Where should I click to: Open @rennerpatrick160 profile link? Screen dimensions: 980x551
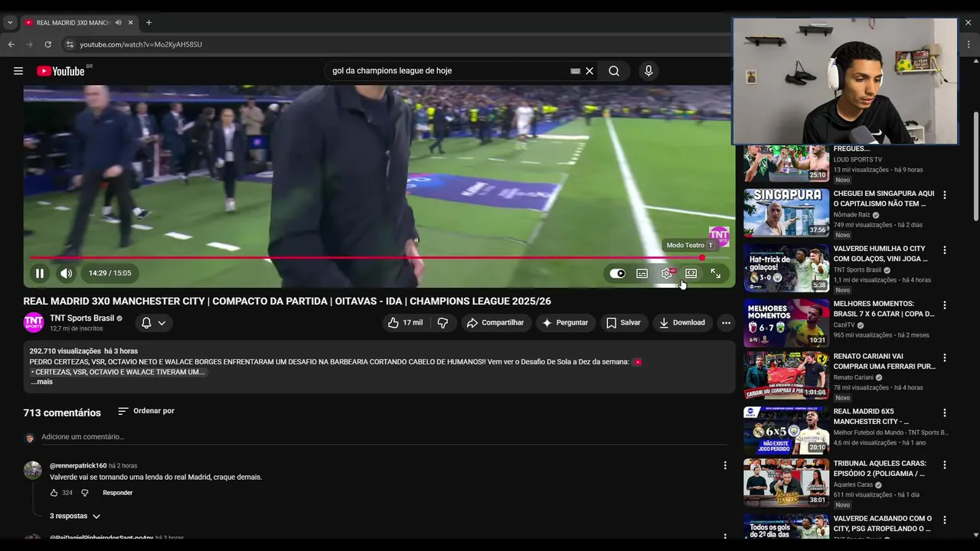(78, 466)
